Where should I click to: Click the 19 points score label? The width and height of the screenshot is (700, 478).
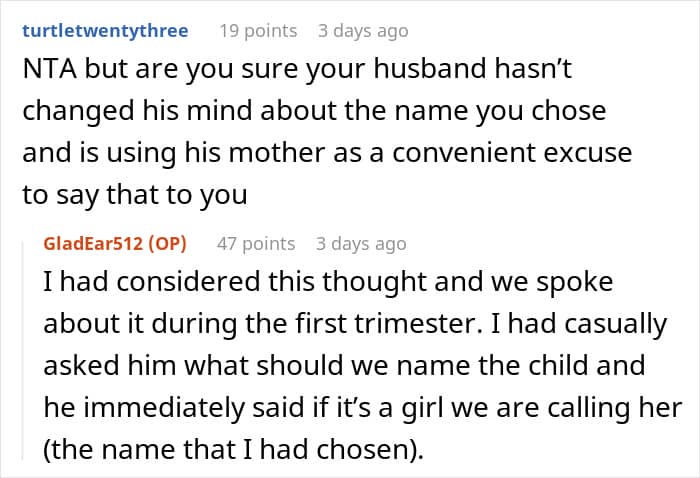(258, 31)
